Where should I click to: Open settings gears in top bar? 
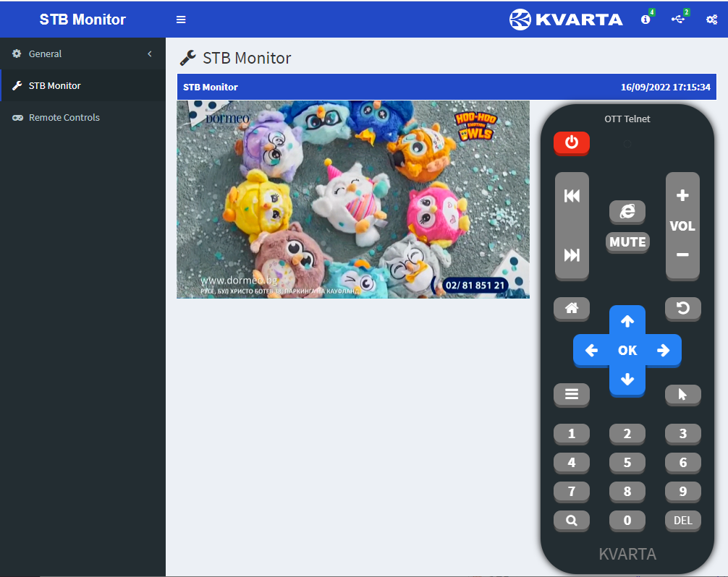tap(712, 20)
